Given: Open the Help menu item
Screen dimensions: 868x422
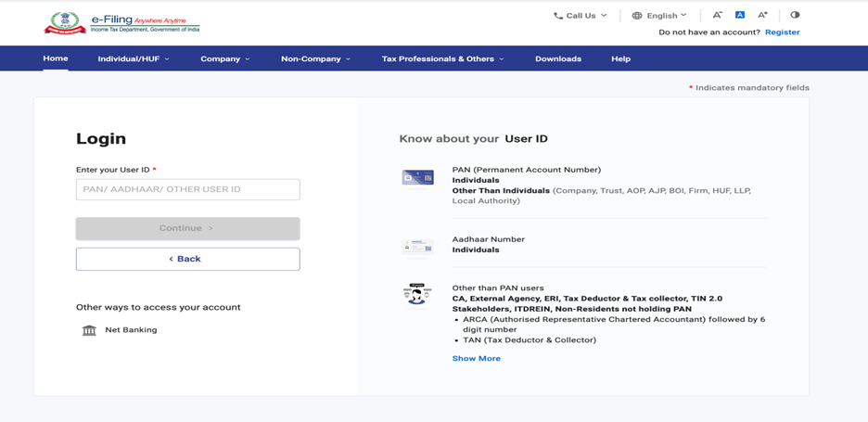Looking at the screenshot, I should click(620, 58).
